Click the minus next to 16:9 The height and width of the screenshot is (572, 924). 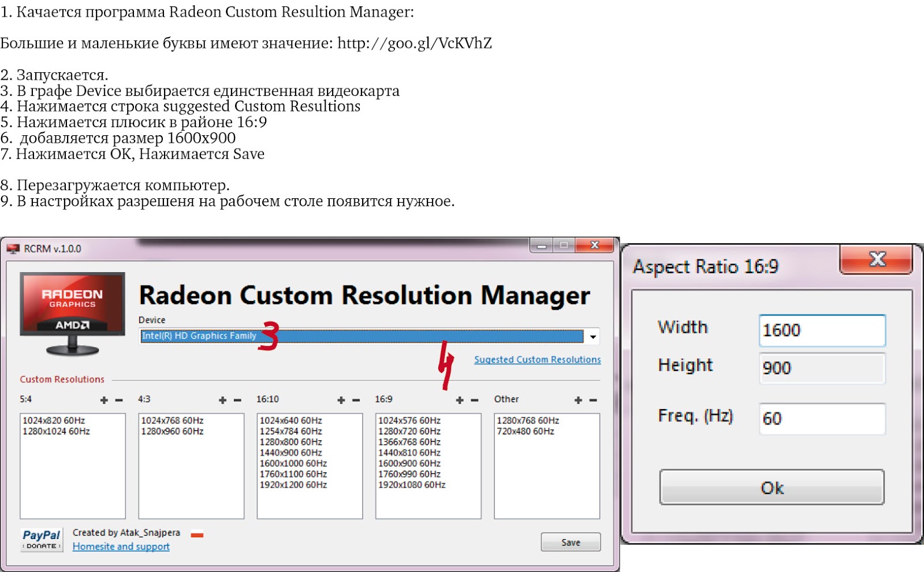pyautogui.click(x=475, y=400)
